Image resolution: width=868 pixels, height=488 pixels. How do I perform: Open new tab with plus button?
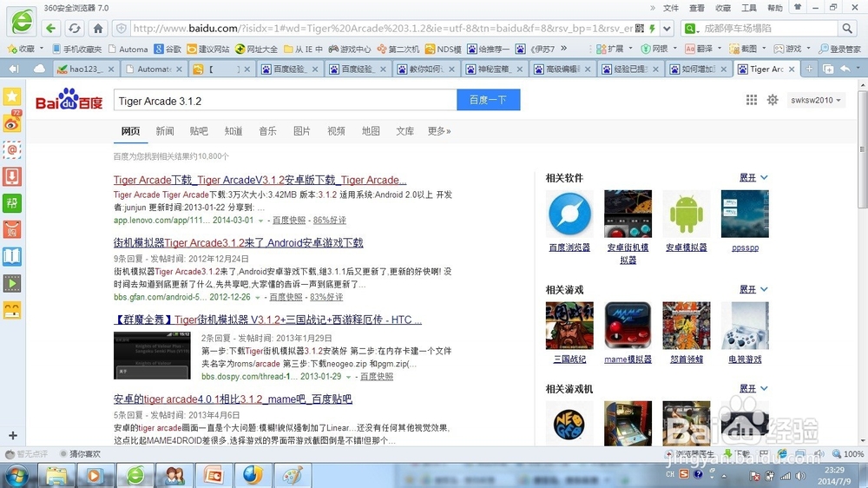click(x=809, y=69)
